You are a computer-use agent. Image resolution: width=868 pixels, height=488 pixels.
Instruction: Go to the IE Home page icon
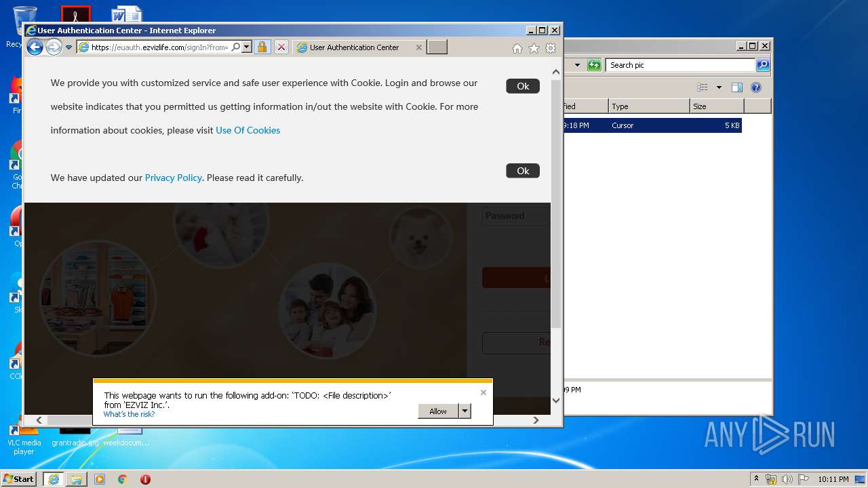pos(517,48)
